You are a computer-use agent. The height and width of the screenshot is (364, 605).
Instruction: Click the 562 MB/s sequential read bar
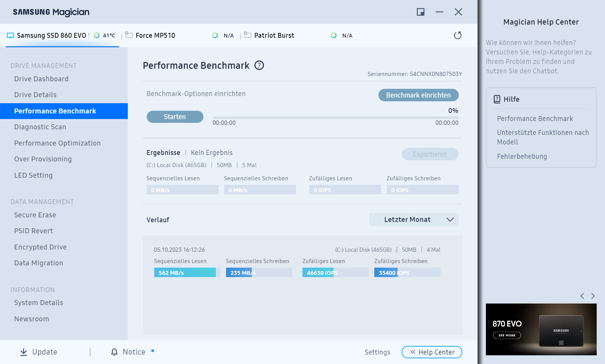[x=187, y=273]
